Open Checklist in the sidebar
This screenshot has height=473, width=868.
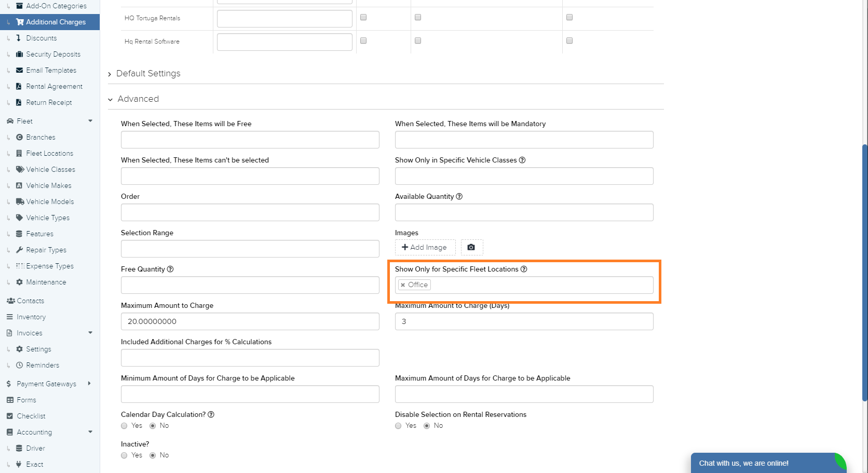tap(31, 416)
